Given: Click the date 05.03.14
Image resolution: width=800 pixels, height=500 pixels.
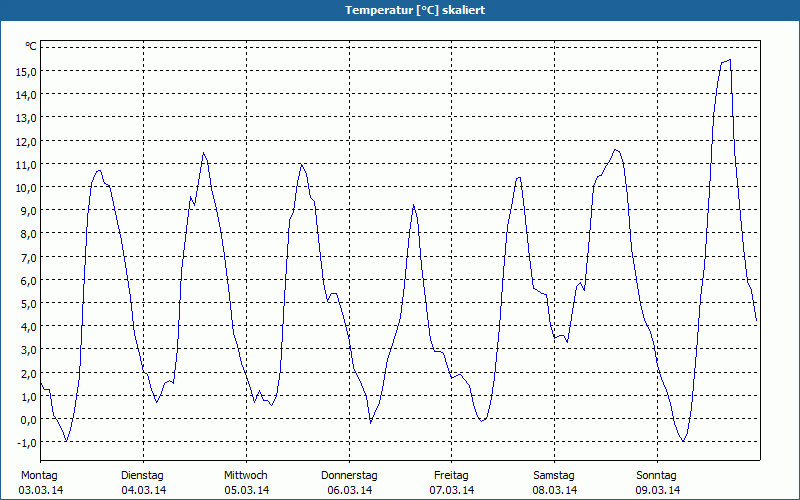Looking at the screenshot, I should coord(246,491).
